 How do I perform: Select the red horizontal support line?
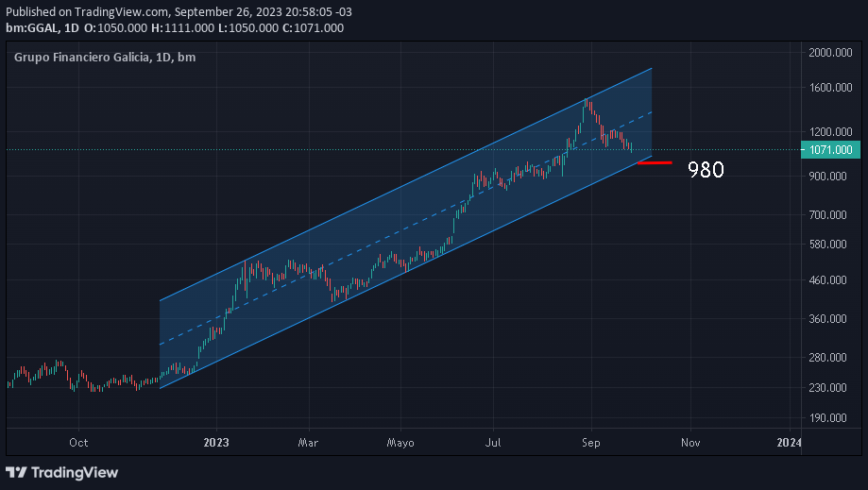pyautogui.click(x=655, y=162)
